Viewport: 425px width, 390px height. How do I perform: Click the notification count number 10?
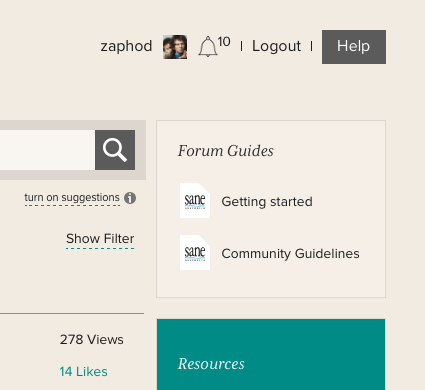[224, 42]
